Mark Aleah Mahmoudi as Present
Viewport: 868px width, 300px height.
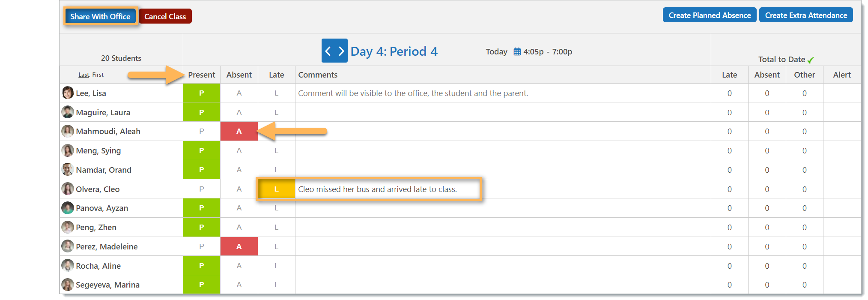(x=202, y=131)
